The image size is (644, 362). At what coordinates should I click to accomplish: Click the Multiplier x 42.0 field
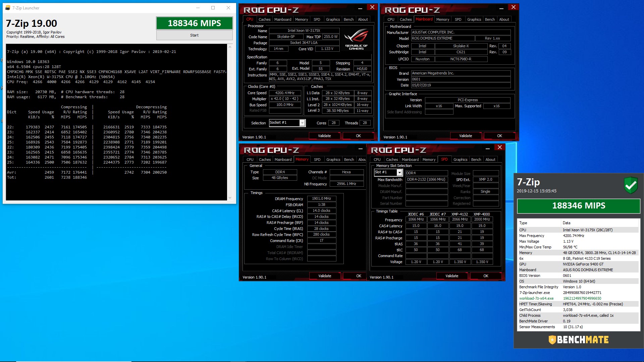[285, 99]
